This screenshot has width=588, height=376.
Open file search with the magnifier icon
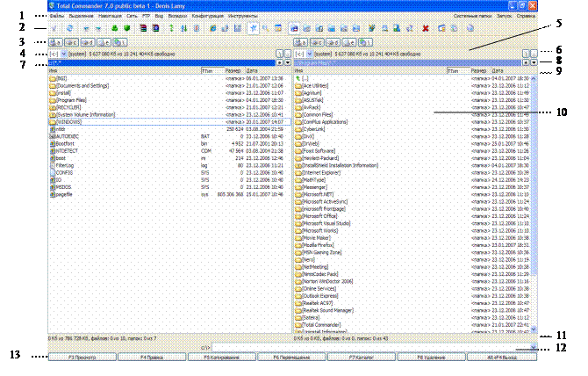266,28
